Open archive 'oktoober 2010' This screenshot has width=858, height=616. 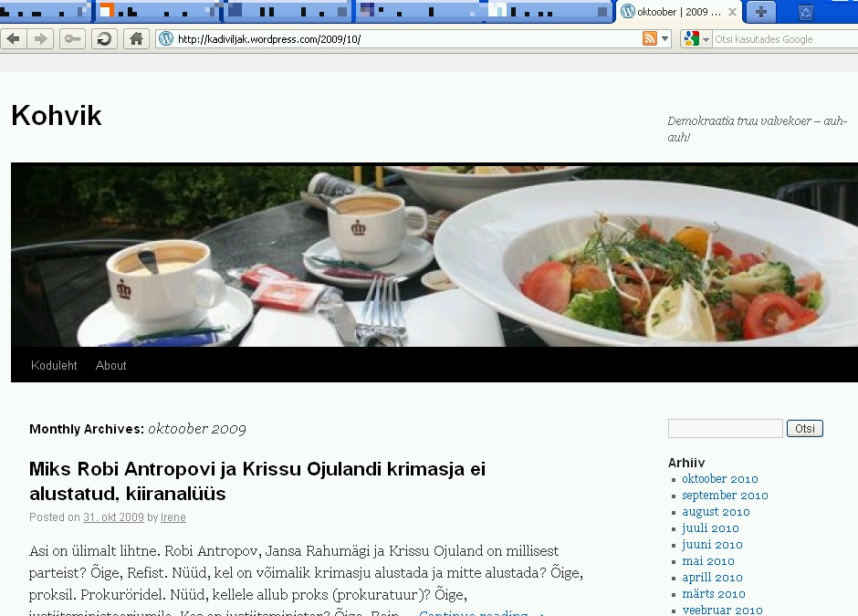719,479
